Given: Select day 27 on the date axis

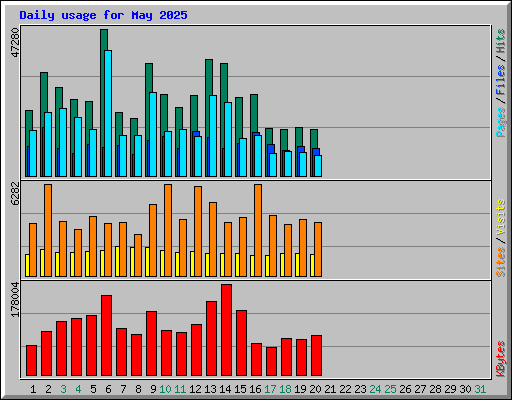Looking at the screenshot, I should 420,389.
